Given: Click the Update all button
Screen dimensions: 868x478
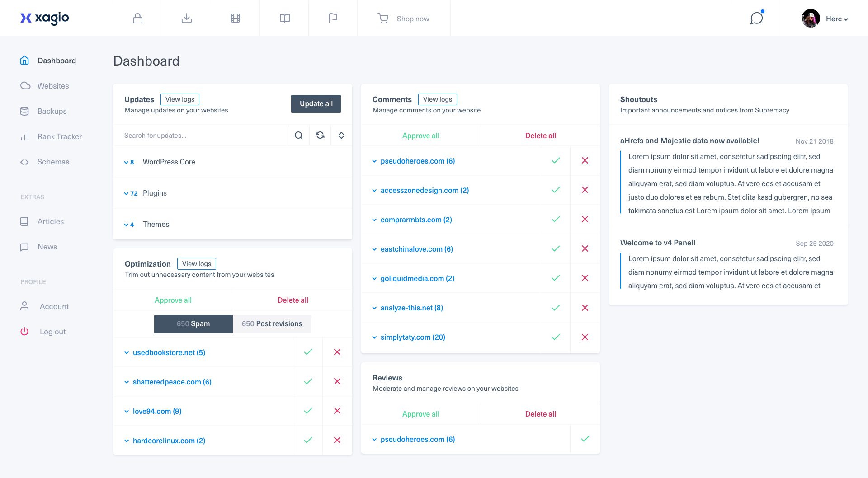Looking at the screenshot, I should coord(316,103).
